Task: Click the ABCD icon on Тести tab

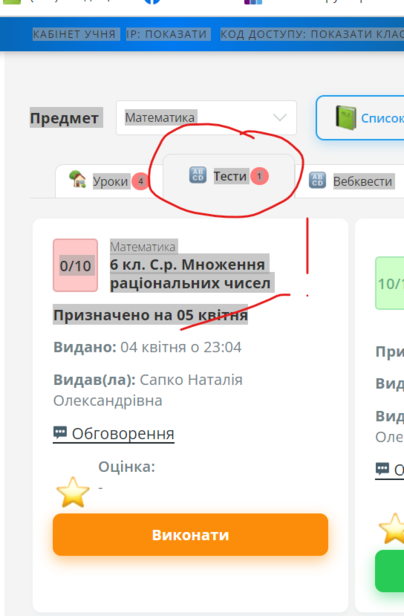Action: (x=197, y=175)
